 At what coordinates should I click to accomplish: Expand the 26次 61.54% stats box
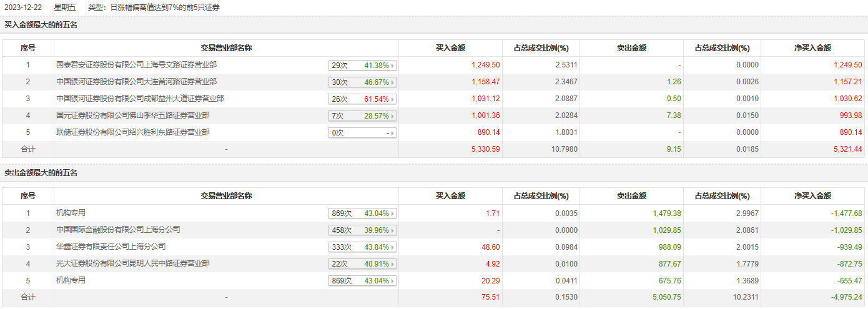[363, 99]
